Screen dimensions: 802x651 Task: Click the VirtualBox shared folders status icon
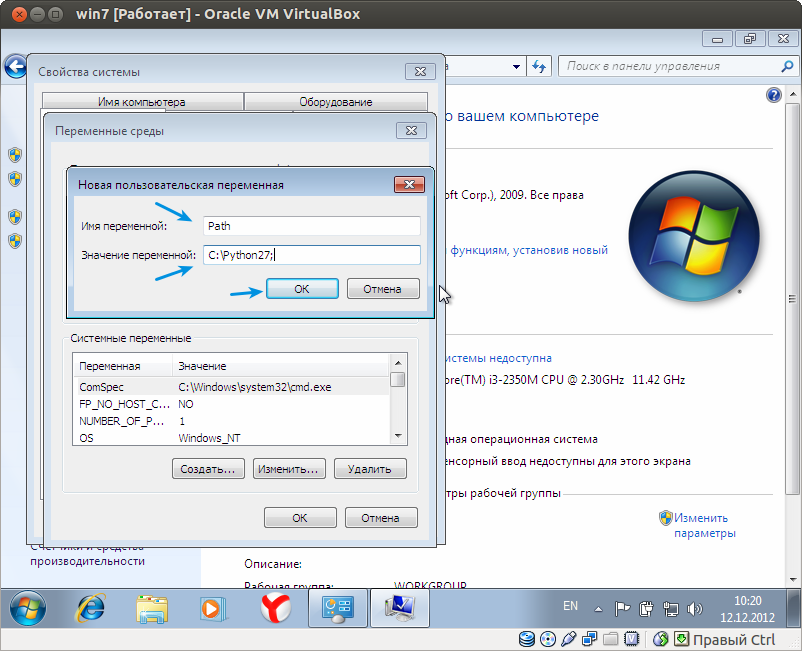click(611, 639)
